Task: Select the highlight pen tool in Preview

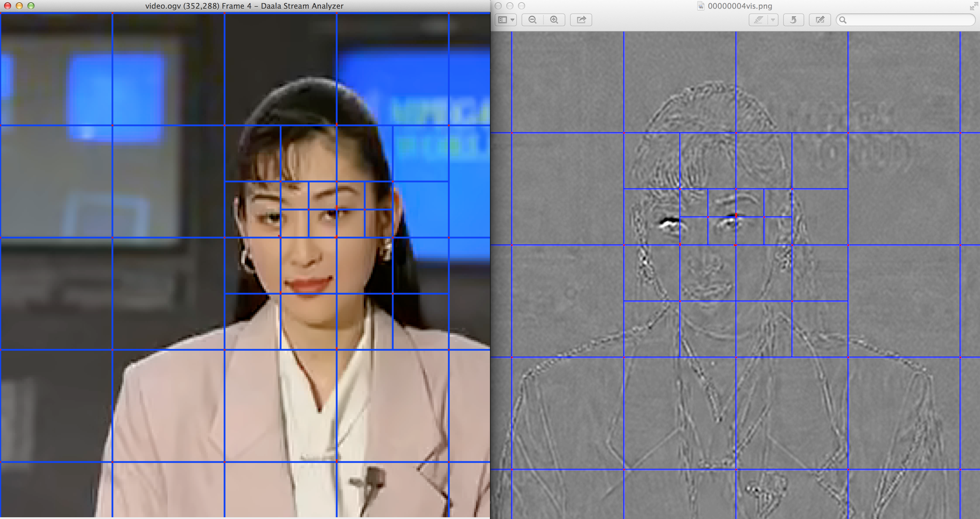Action: click(x=758, y=20)
